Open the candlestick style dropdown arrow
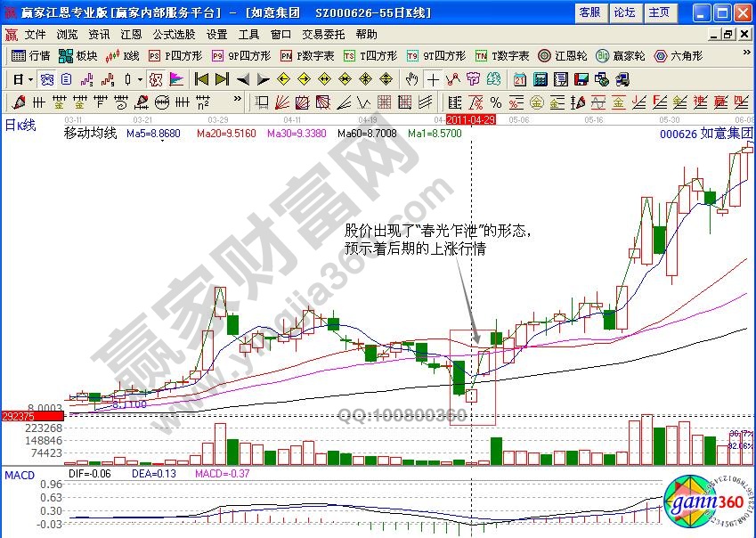Screen dimensions: 756x538 point(140,78)
